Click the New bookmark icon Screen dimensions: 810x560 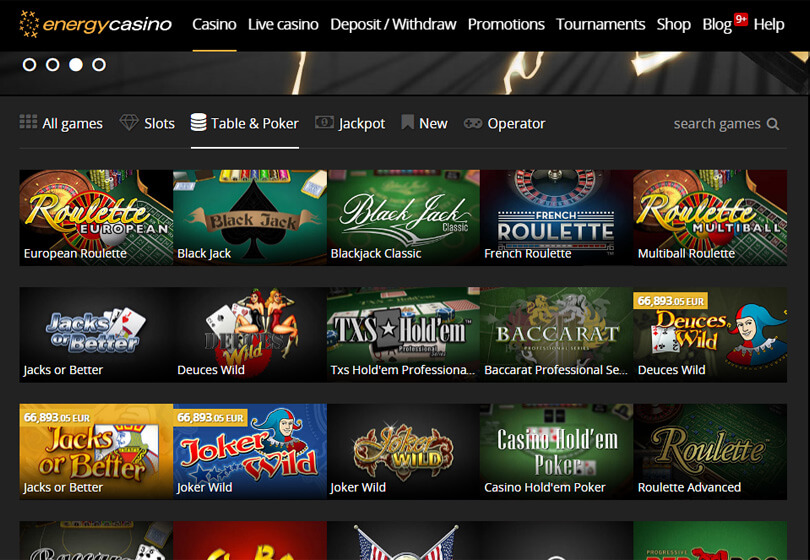click(407, 123)
